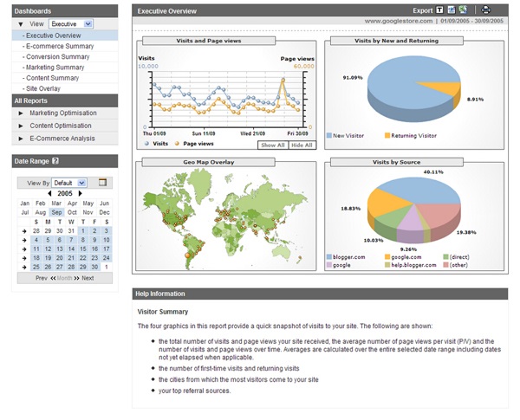
Task: Select Sep in month grid
Action: coord(56,212)
